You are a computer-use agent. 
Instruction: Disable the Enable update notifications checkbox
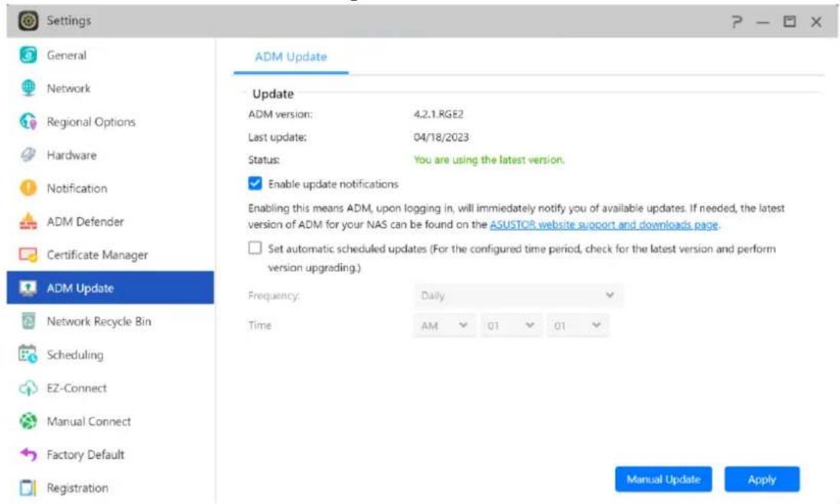[x=256, y=184]
